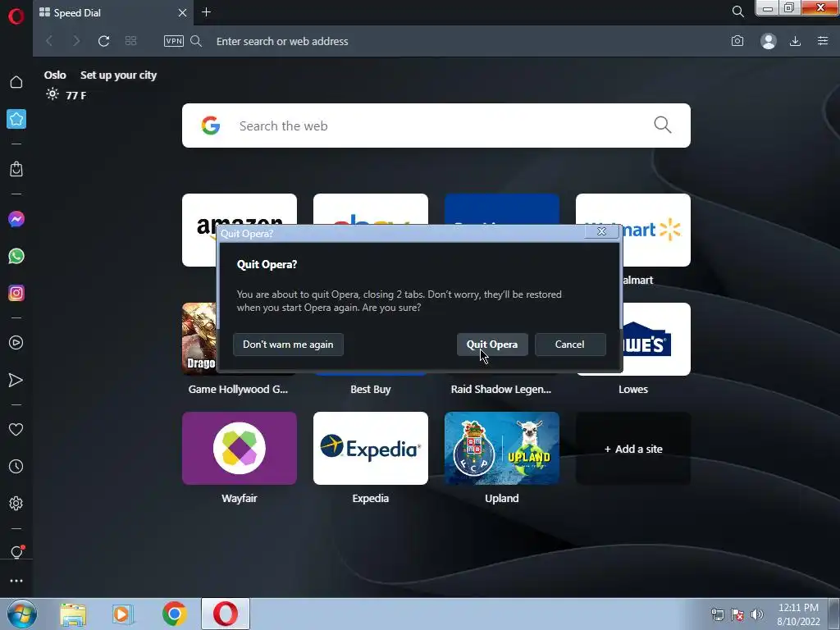
Task: Open the Home icon in sidebar
Action: [16, 82]
